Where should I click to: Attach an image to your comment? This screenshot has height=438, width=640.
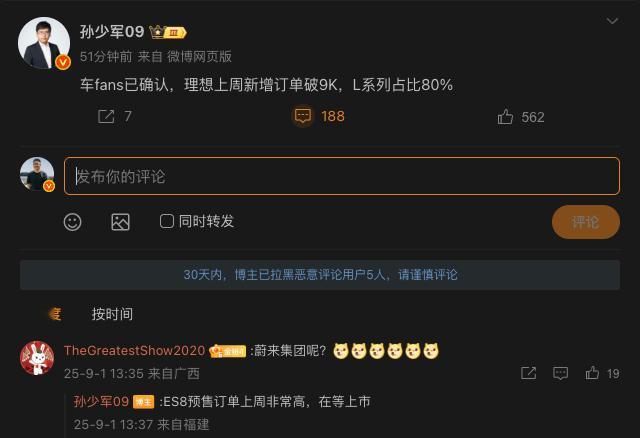click(x=120, y=222)
